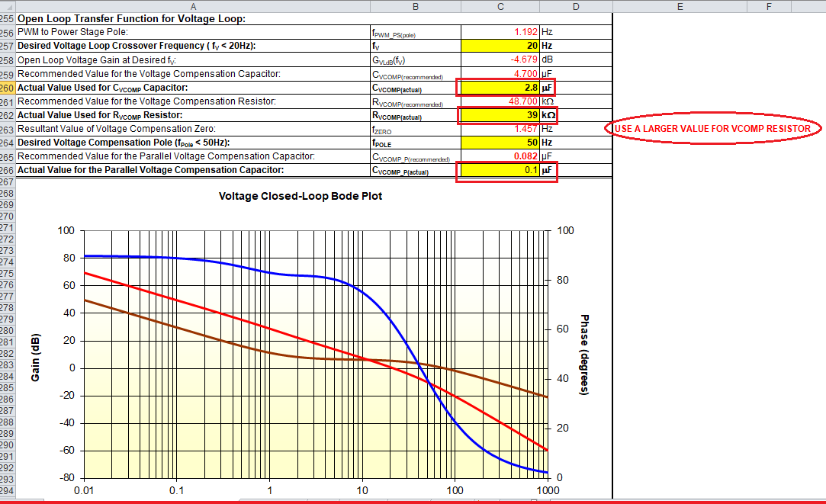
Task: Click the PWM pole value 1.192
Action: coord(525,32)
